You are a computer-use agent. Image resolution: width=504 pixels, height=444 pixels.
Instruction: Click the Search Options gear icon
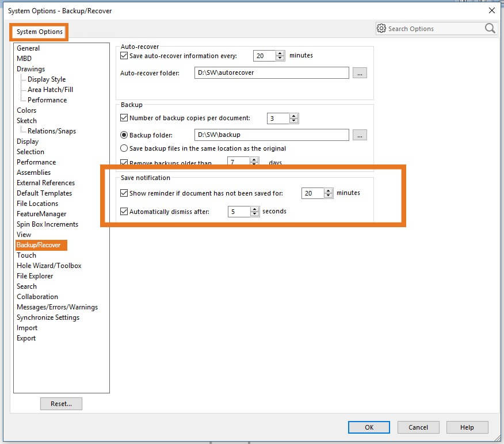point(381,28)
